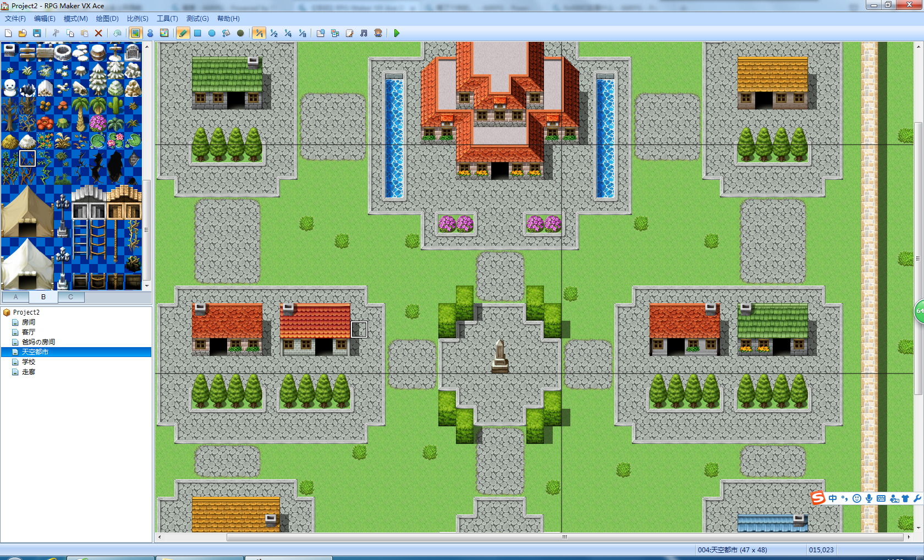Click map vertical scrollbar up arrow
Viewport: 924px width, 560px height.
tap(919, 47)
